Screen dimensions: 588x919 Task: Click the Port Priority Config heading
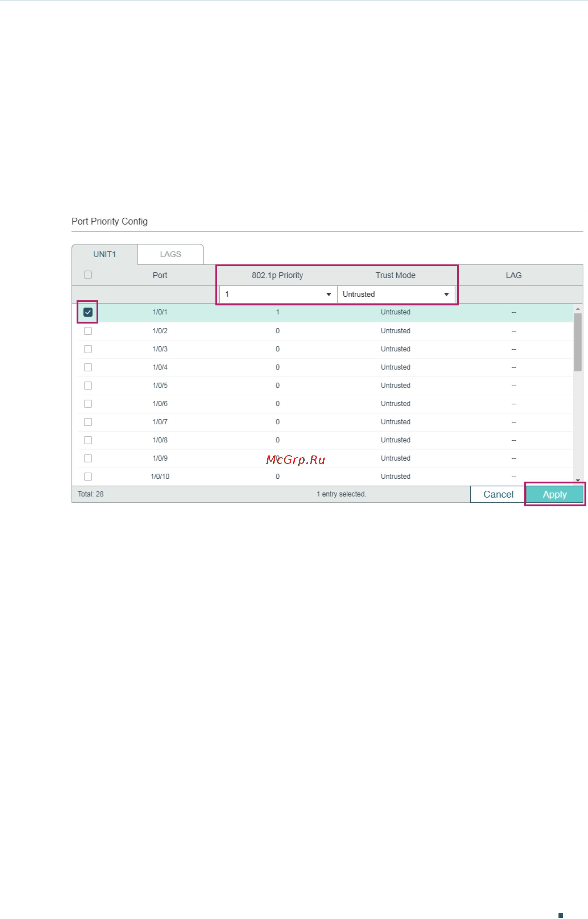[110, 221]
